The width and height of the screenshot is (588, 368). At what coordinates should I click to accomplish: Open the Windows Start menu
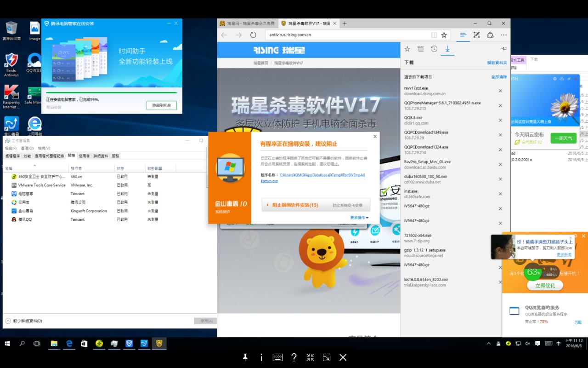(8, 344)
